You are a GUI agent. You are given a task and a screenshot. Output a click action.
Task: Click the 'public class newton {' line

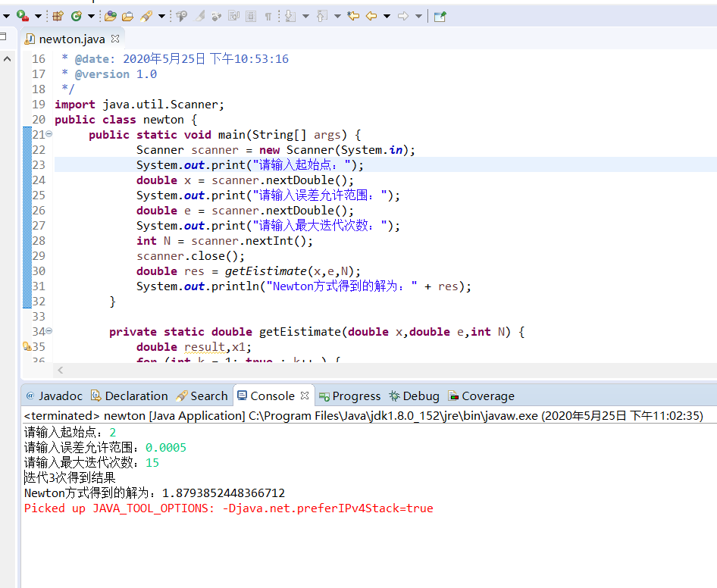click(x=126, y=120)
